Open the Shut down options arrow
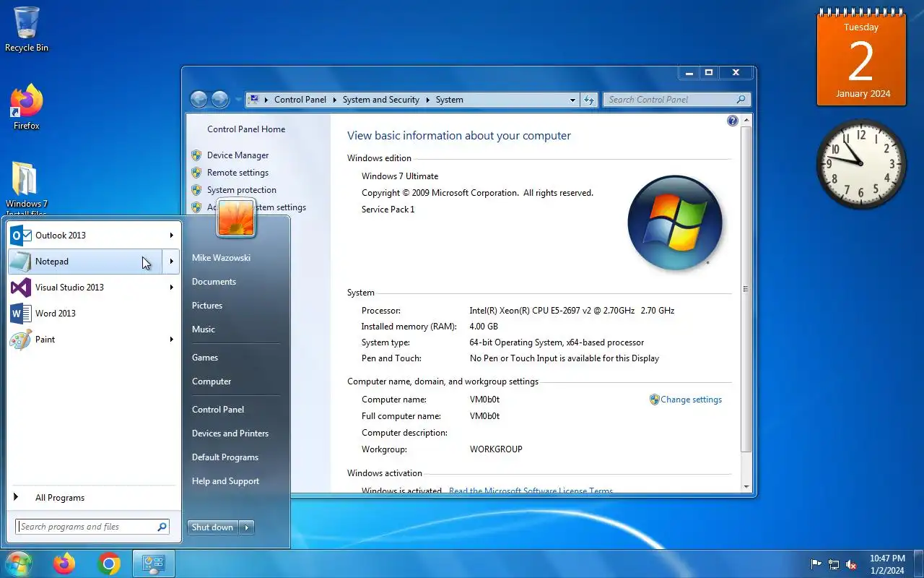This screenshot has height=578, width=924. pyautogui.click(x=247, y=527)
